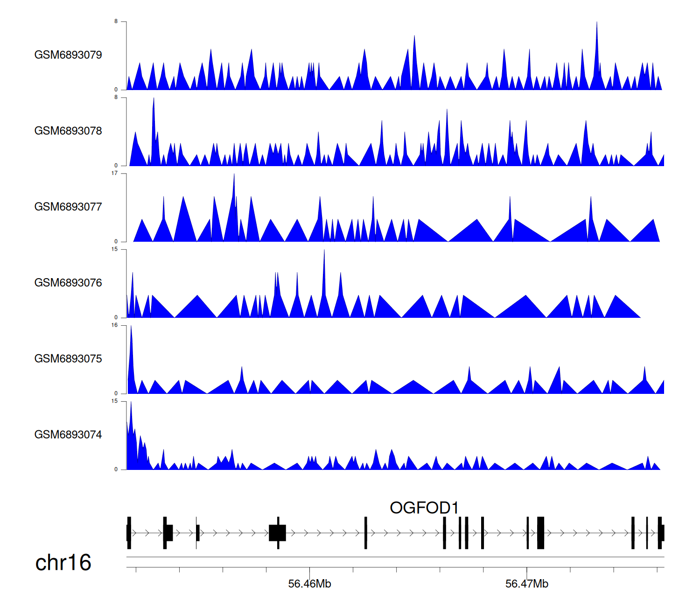The height and width of the screenshot is (616, 700).
Task: Click the chr16 chromosome label
Action: tap(63, 563)
